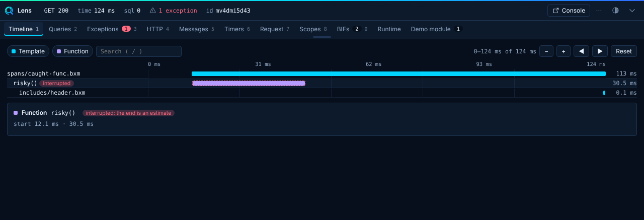
Task: Select the spans/caught-func.bxm row
Action: click(x=322, y=74)
